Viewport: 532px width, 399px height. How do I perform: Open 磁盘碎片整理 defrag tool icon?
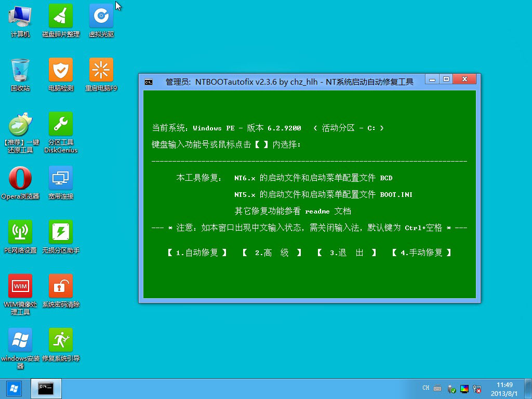[61, 18]
